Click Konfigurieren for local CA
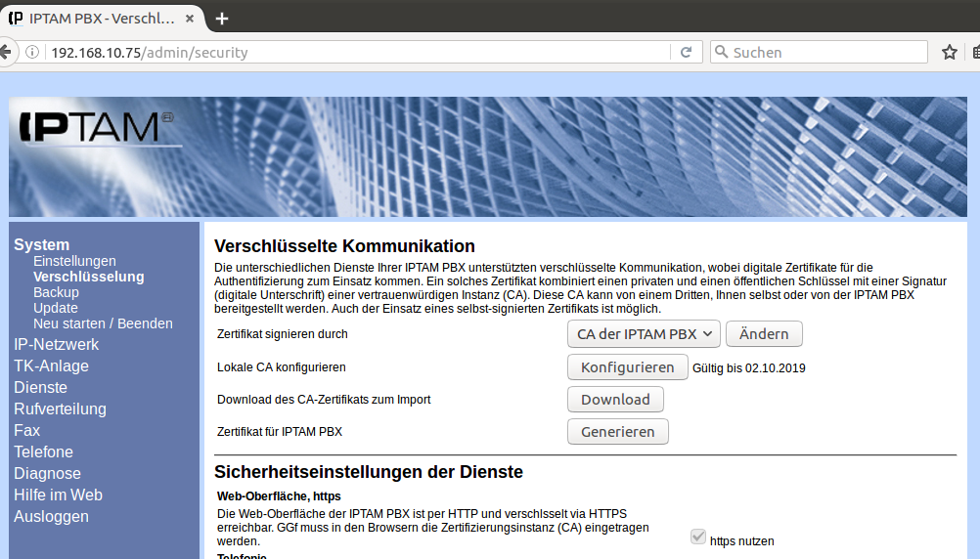 (627, 367)
